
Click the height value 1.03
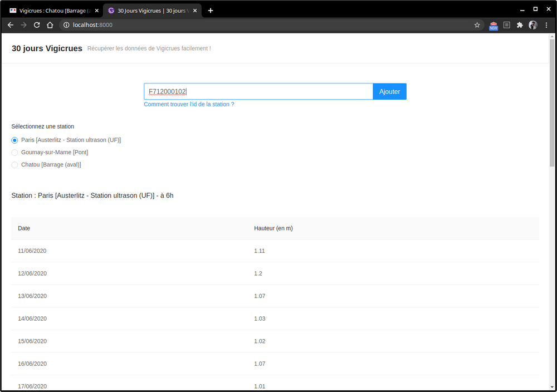[260, 318]
